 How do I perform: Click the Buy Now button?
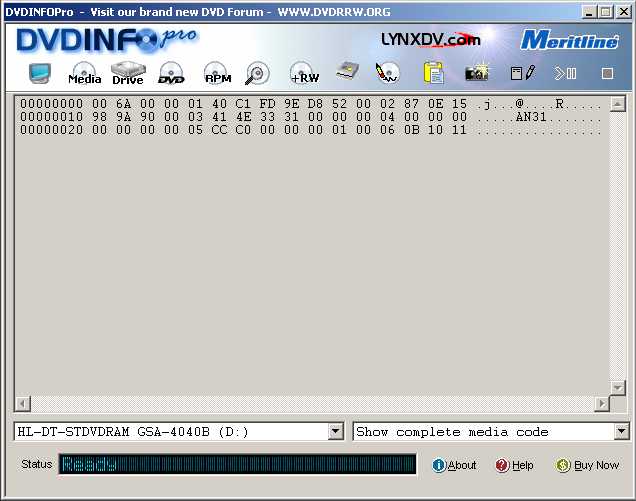point(587,465)
